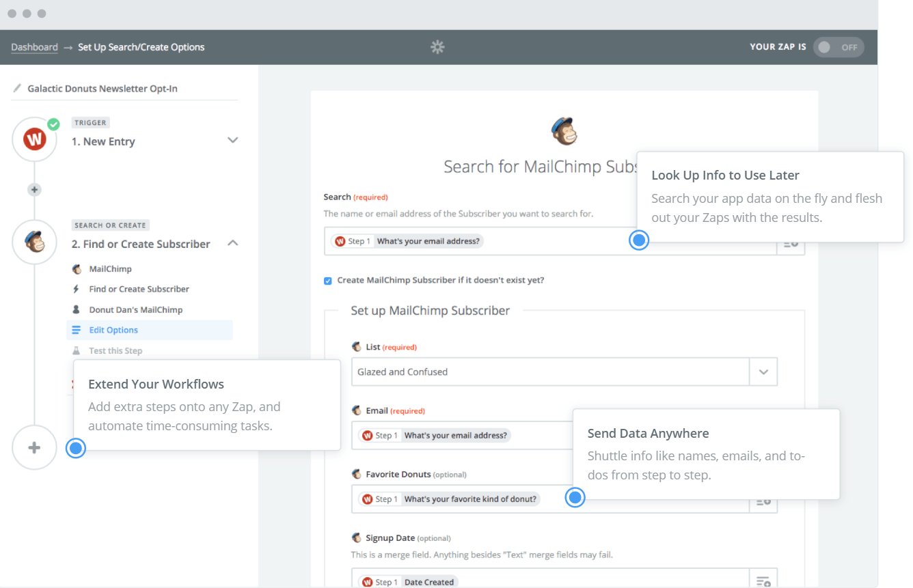Click insert-field icon on Favorite Donuts field
The image size is (913, 588).
click(763, 501)
